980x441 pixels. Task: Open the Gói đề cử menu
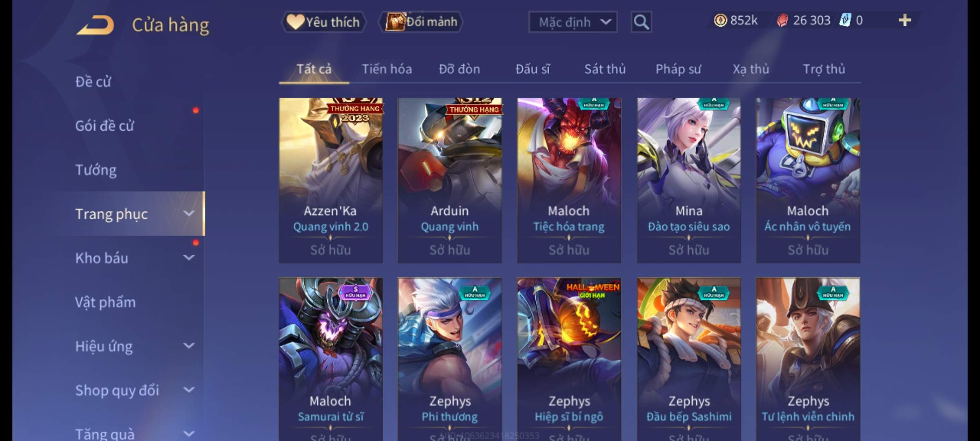pos(105,126)
